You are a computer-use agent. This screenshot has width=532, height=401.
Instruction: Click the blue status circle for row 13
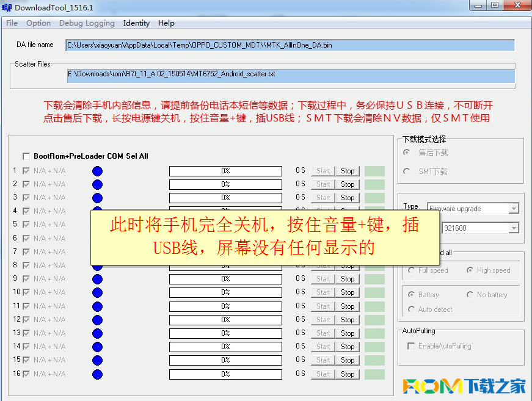[97, 333]
